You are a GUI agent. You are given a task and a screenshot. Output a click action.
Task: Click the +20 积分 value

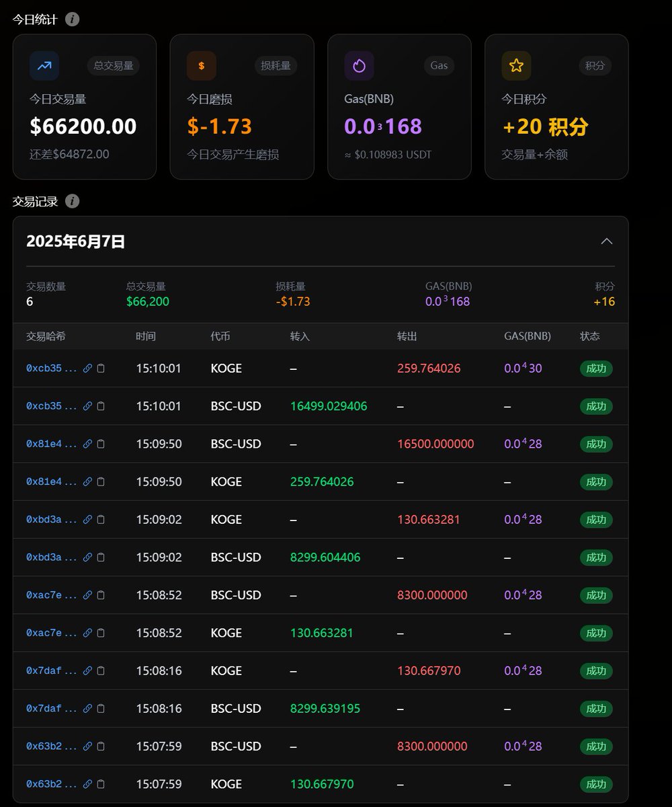point(546,126)
